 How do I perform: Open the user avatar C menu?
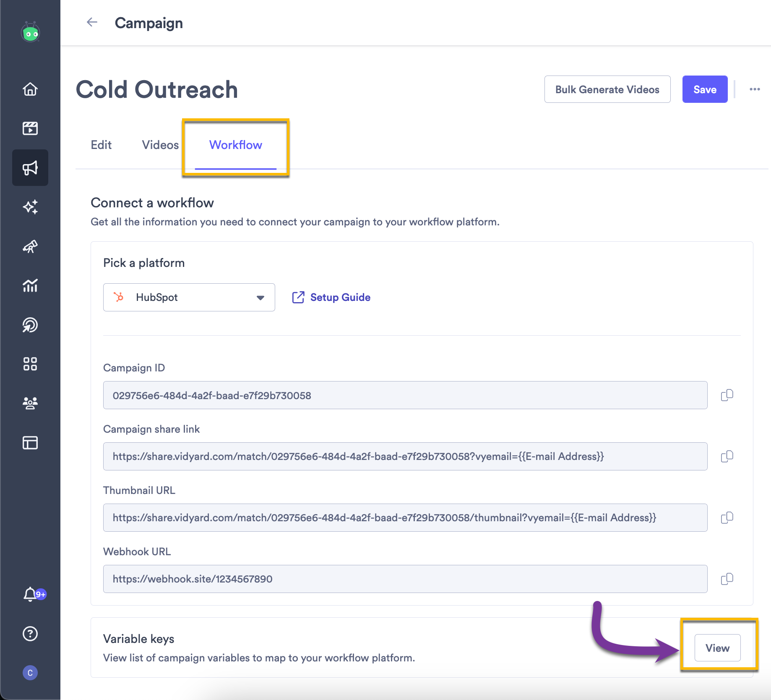(30, 673)
